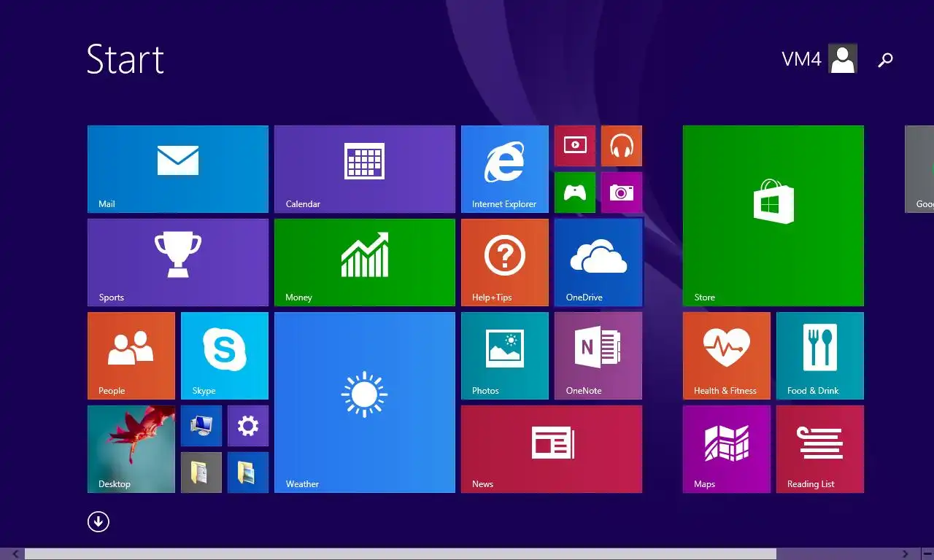Screen dimensions: 934x560
Task: Open the Camera tile
Action: click(x=622, y=192)
